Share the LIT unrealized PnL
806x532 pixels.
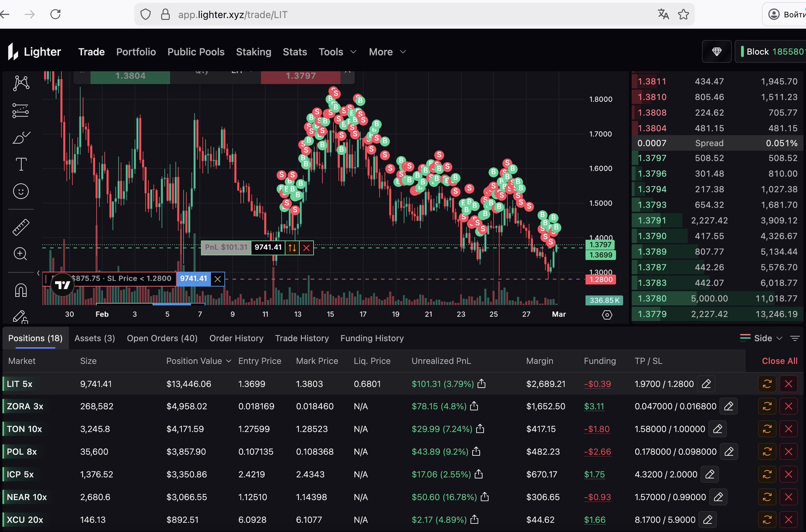pyautogui.click(x=481, y=384)
